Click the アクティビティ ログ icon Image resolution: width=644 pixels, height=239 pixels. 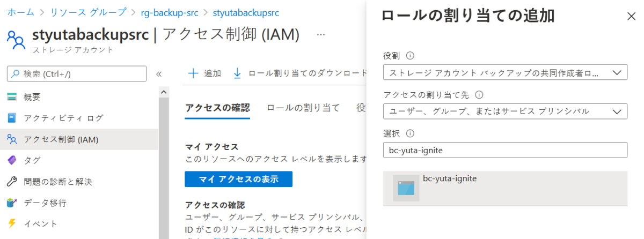coord(12,118)
